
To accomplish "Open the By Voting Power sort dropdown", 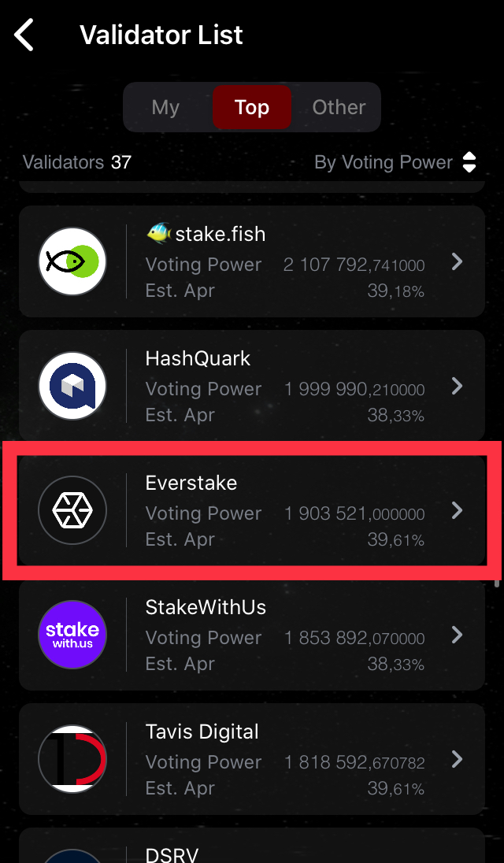I will click(x=395, y=162).
